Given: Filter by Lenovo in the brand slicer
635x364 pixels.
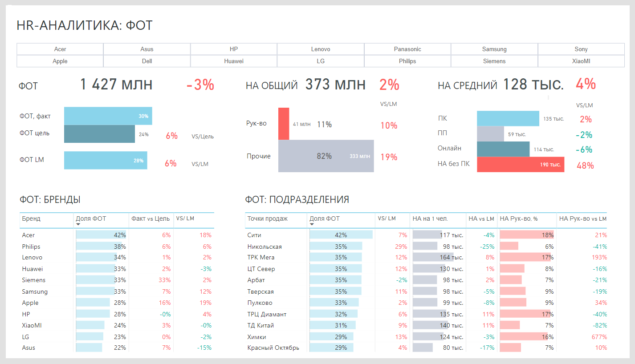Looking at the screenshot, I should (x=321, y=49).
